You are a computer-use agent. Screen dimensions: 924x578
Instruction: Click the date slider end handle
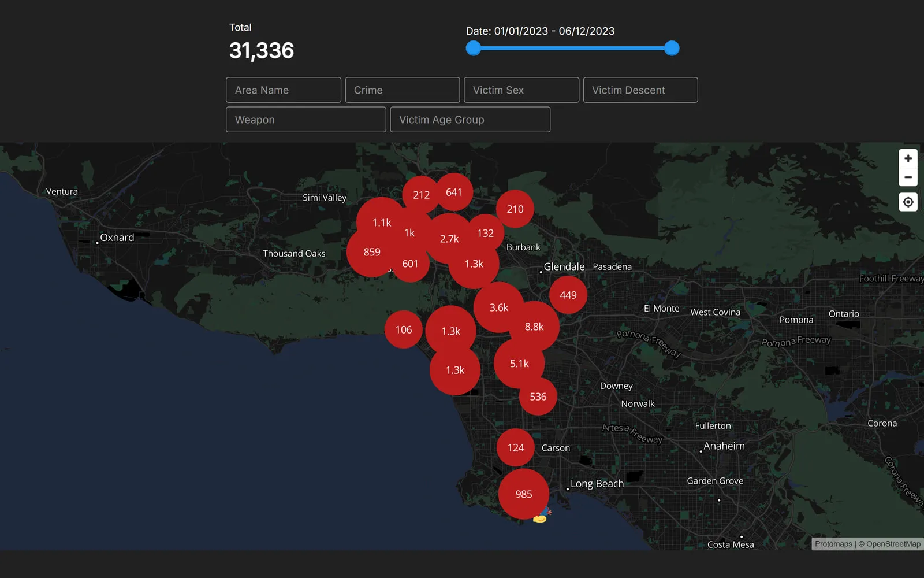[x=672, y=48]
